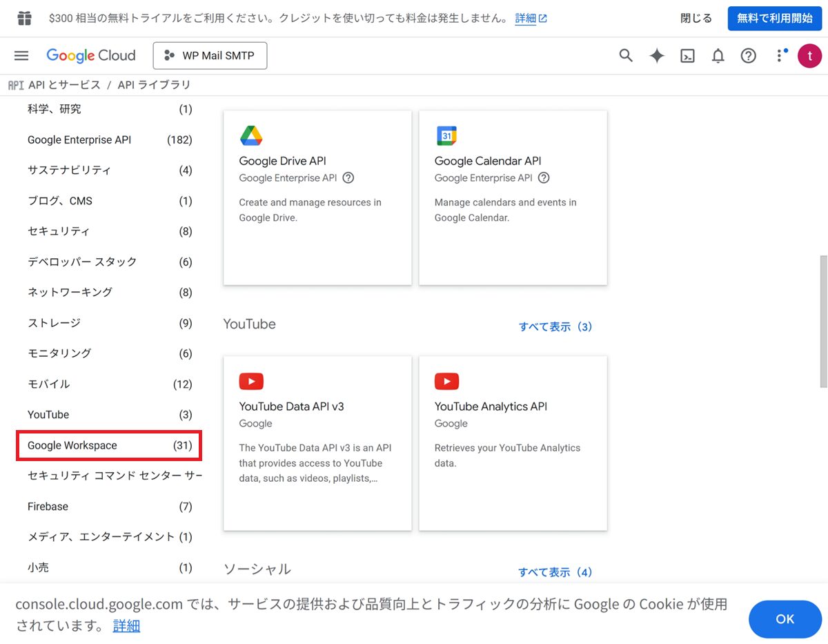Open the YouTube Data API v3 card
Screen dimensions: 828x644
(317, 442)
